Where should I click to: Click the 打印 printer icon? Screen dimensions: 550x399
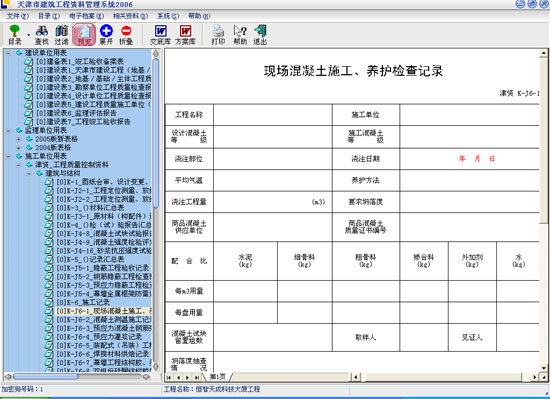pos(218,35)
